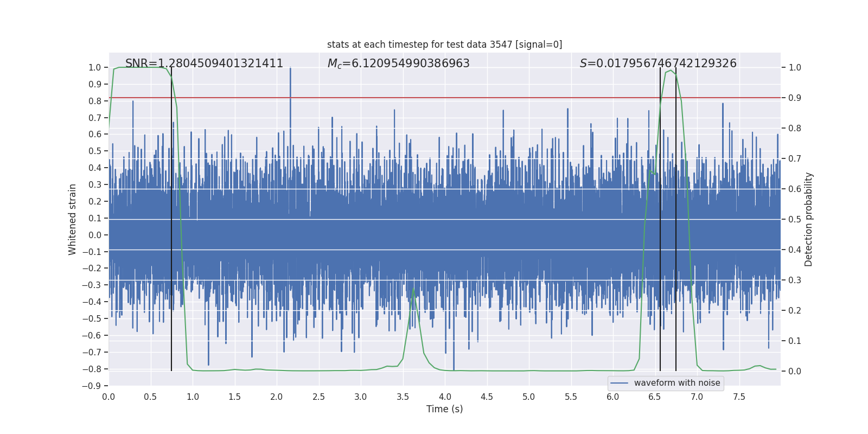The image size is (868, 434).
Task: Click the green curve's peak near 6.65 s
Action: [x=671, y=71]
